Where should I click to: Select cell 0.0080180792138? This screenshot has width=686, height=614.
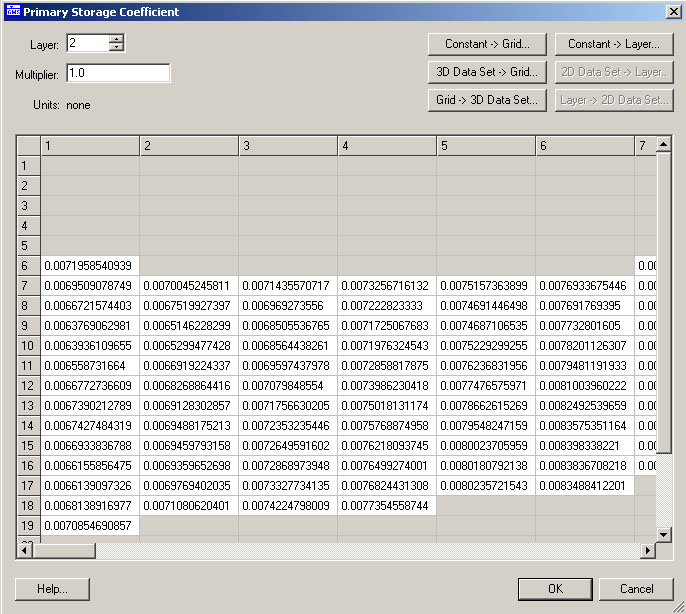[486, 466]
